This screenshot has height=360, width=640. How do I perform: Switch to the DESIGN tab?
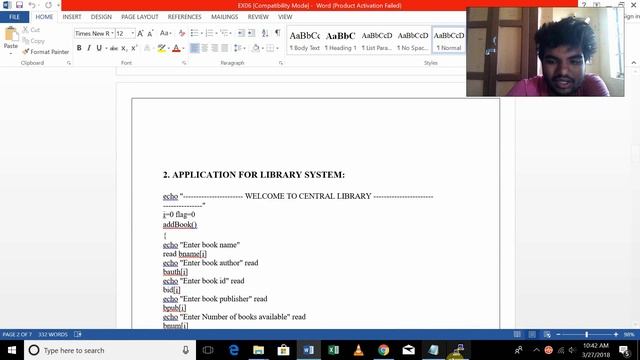101,17
